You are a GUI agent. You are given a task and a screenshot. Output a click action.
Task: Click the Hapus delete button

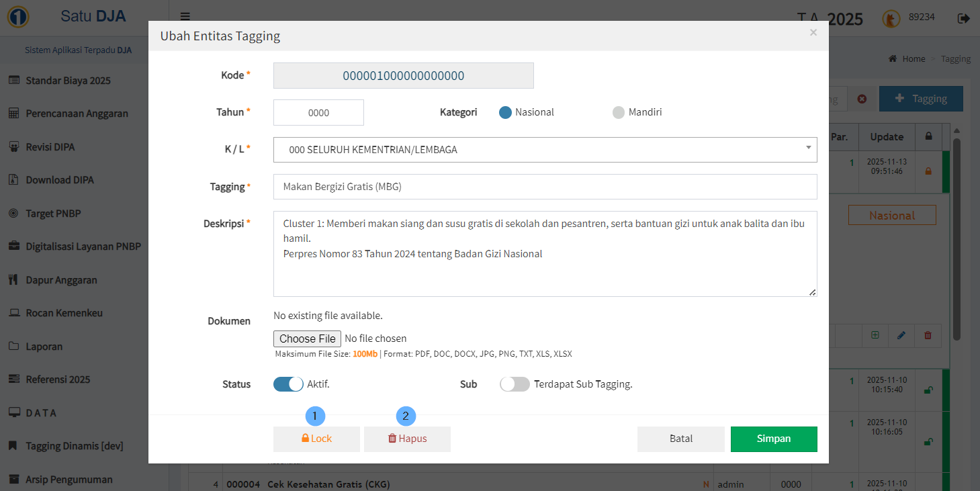click(x=407, y=439)
